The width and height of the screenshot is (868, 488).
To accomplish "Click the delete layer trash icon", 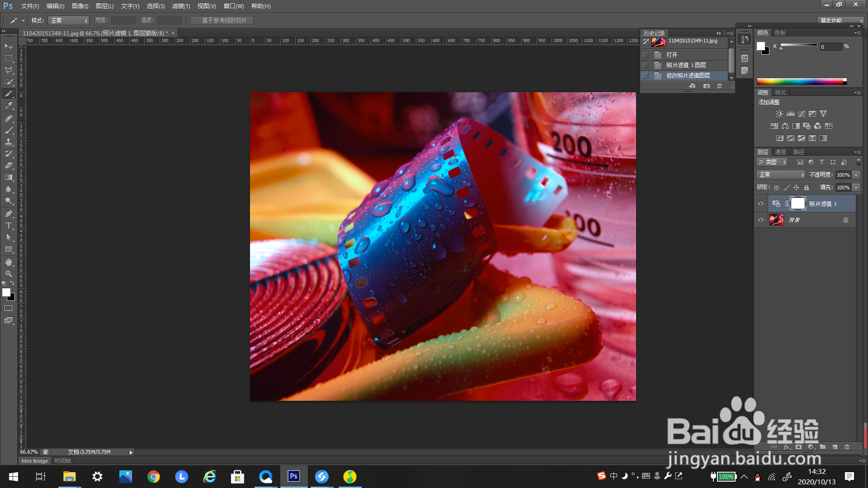I will coord(847,447).
